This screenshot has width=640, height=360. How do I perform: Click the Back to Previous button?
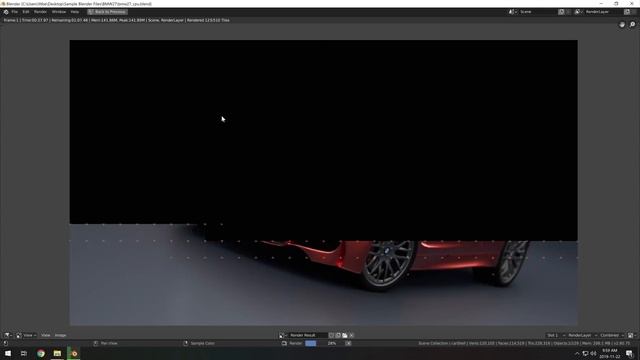point(107,12)
